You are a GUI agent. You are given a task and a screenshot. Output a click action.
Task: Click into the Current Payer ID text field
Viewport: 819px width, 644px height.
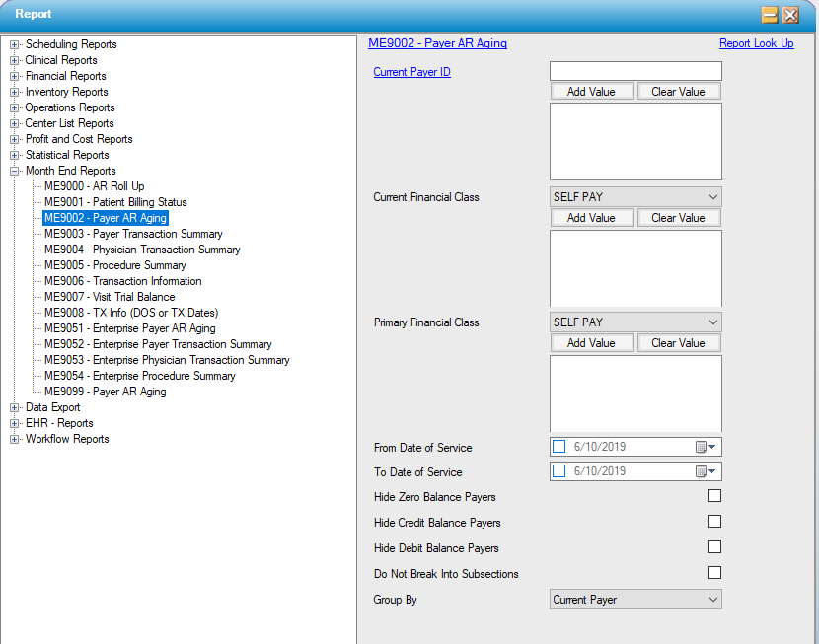click(x=635, y=71)
